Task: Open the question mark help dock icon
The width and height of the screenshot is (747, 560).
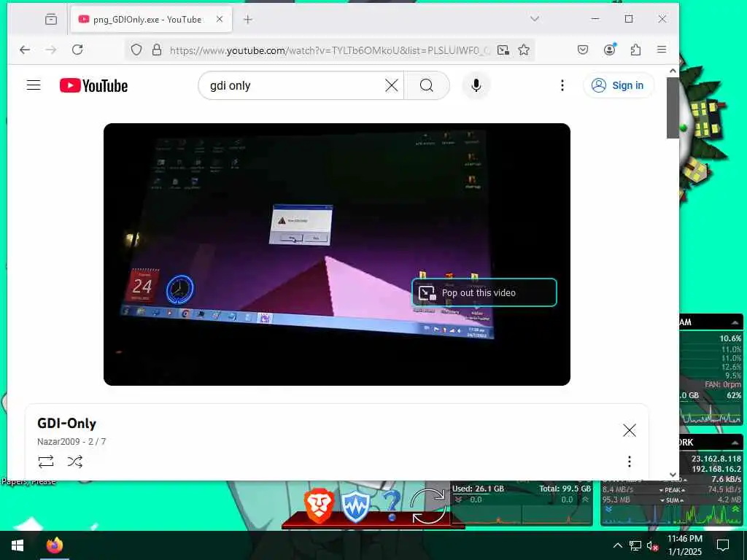Action: [x=392, y=505]
